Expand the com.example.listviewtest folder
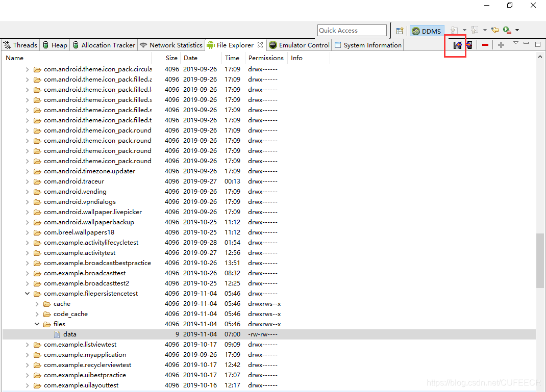The width and height of the screenshot is (546, 392). [27, 345]
